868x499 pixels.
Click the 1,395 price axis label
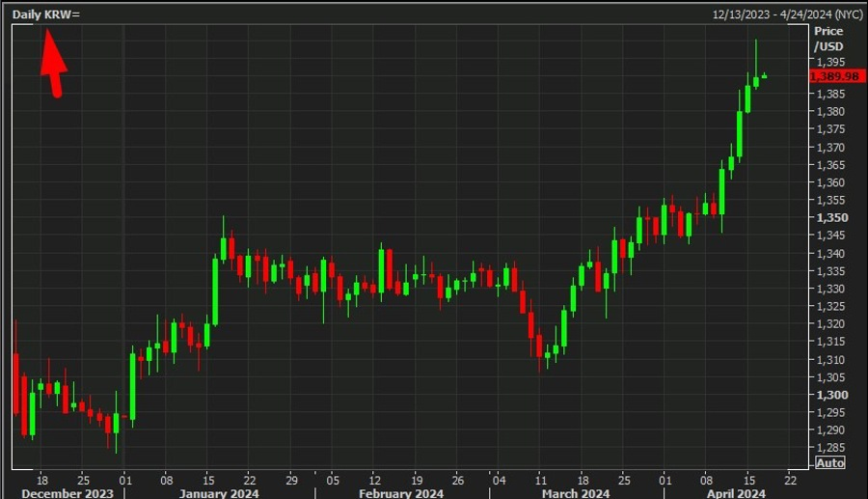pyautogui.click(x=831, y=62)
